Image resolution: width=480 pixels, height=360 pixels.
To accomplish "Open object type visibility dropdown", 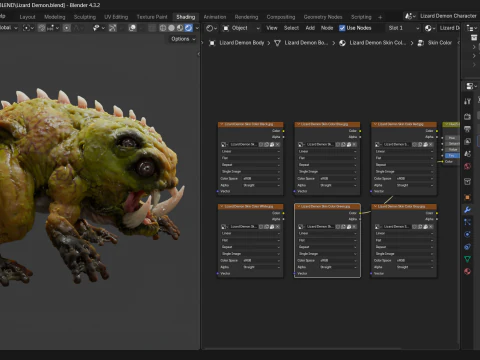I will click(x=98, y=28).
